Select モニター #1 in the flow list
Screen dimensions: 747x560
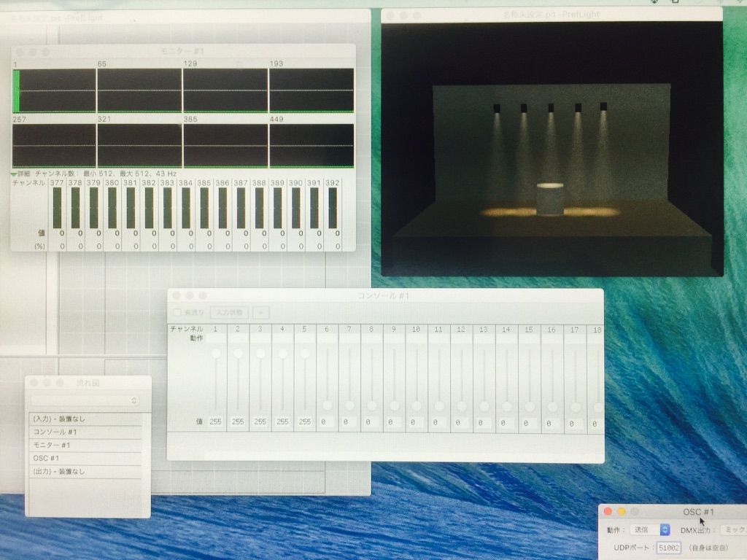click(x=85, y=446)
